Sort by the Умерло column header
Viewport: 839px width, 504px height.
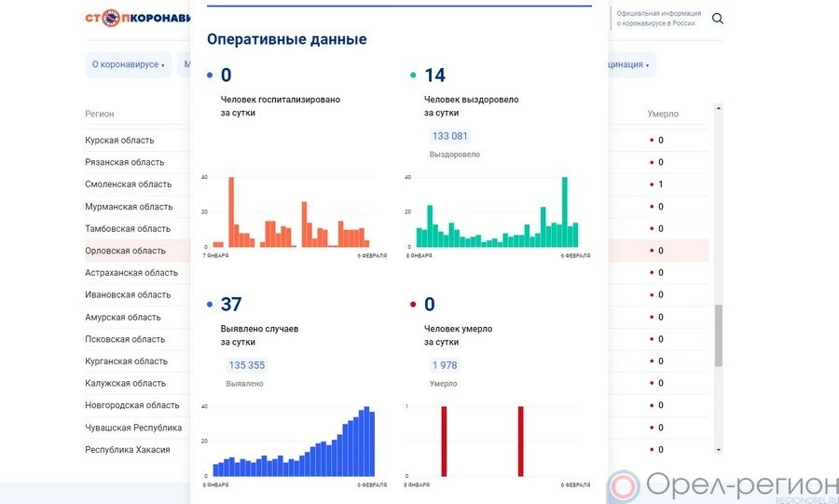tap(663, 114)
